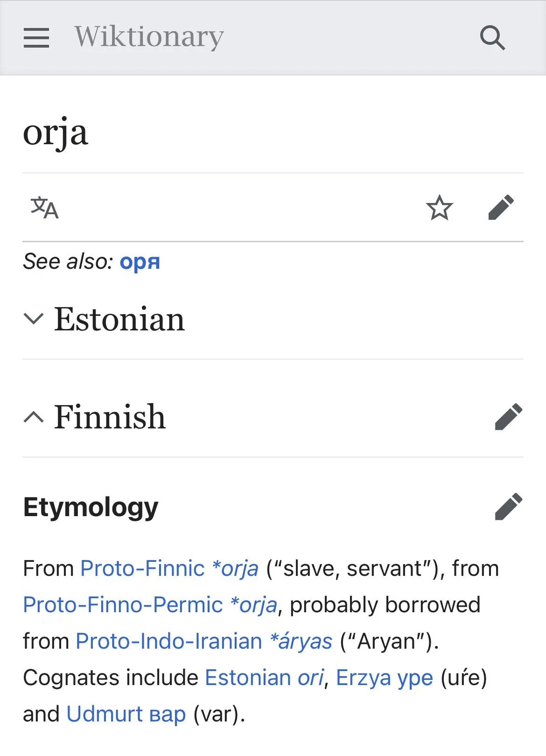The image size is (546, 756).
Task: Open the Proto-Indo-Iranian link
Action: pyautogui.click(x=168, y=641)
